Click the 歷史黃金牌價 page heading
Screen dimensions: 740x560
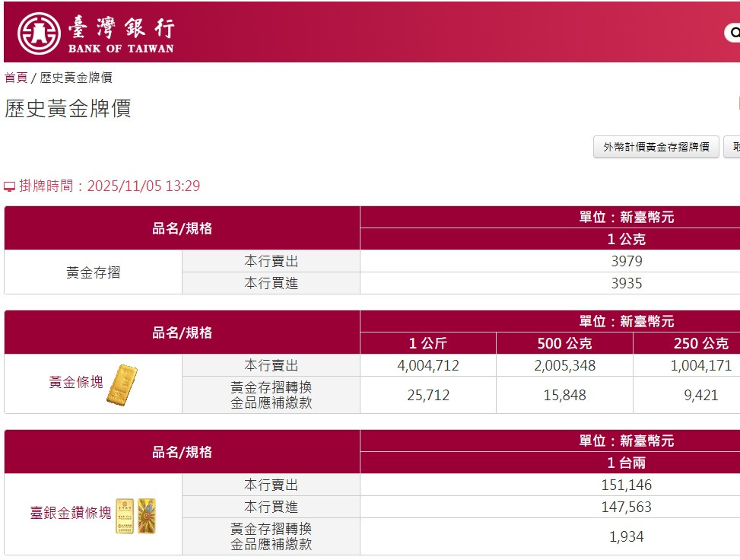[68, 108]
